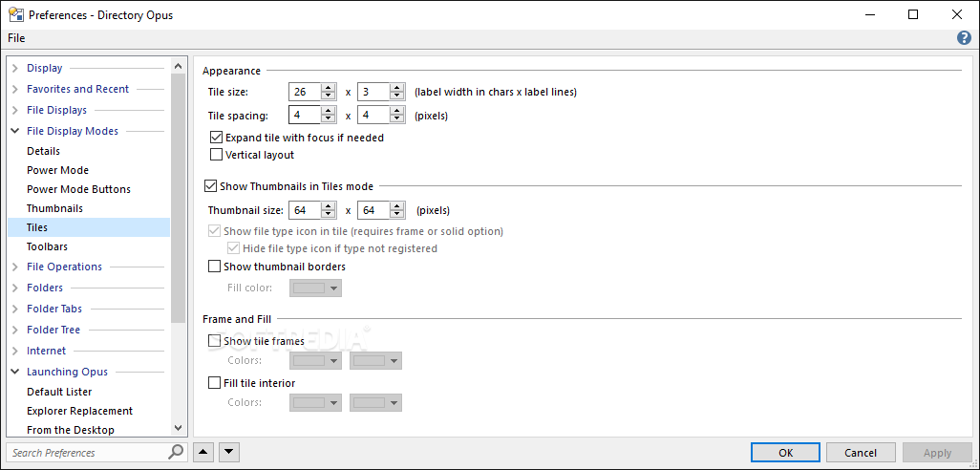Screen dimensions: 980x470
Task: Click the Directory Opus title bar icon
Action: point(16,14)
